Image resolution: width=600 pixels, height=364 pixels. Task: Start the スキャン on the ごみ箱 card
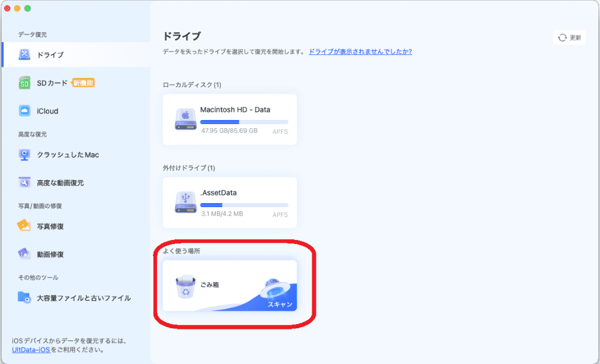click(280, 305)
